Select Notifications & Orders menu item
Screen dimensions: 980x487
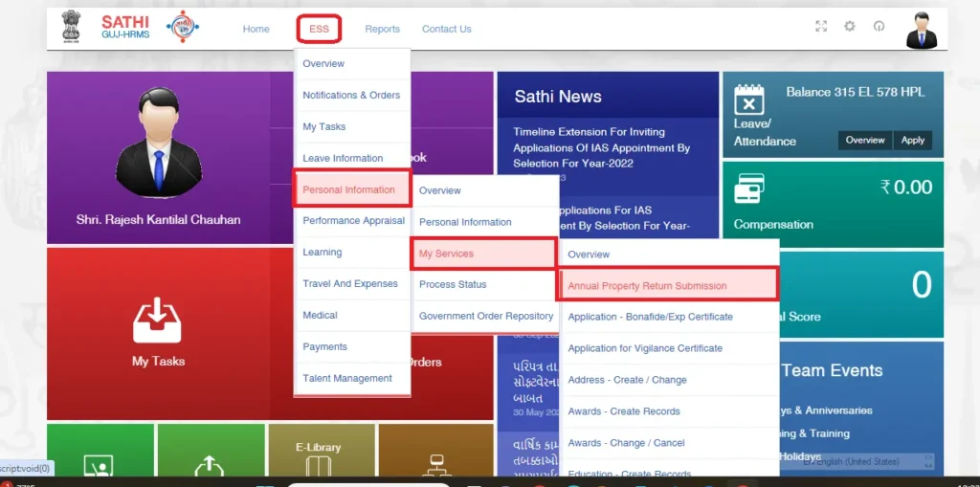pyautogui.click(x=352, y=95)
